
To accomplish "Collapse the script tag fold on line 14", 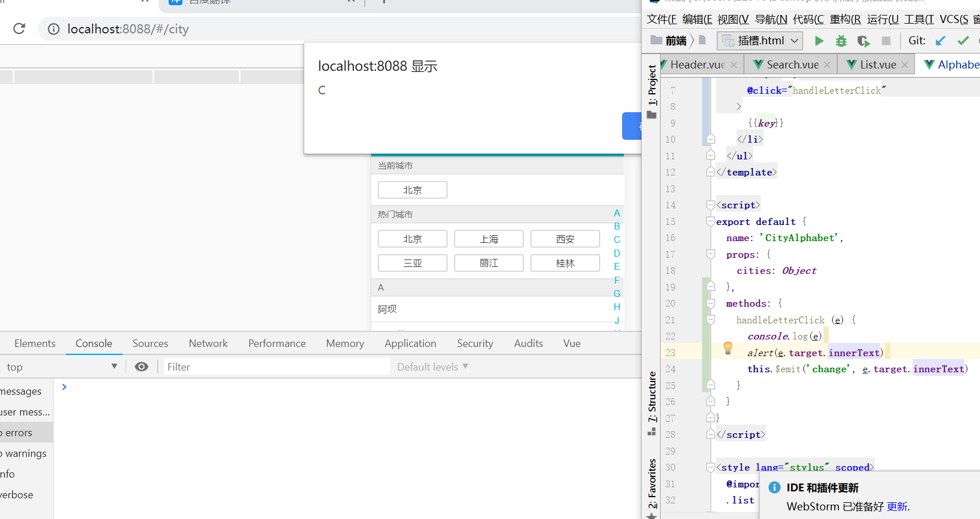I will click(711, 205).
